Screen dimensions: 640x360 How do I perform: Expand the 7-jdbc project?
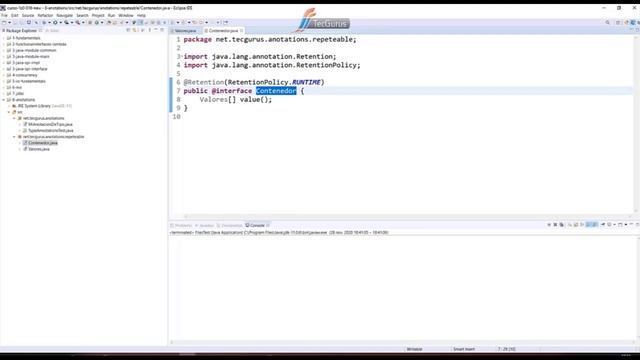pos(4,93)
